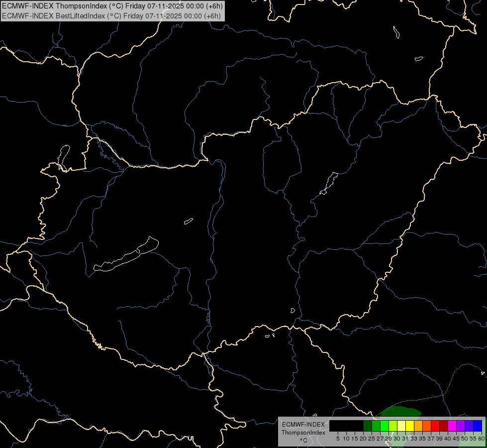Screen dimensions: 487x448
Task: Click the medium green 25–27 legend swatch
Action: (x=376, y=426)
